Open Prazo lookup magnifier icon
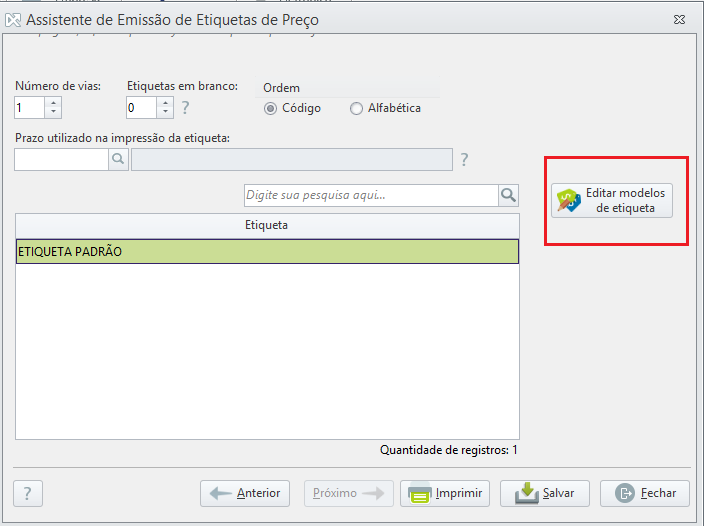 pyautogui.click(x=118, y=159)
